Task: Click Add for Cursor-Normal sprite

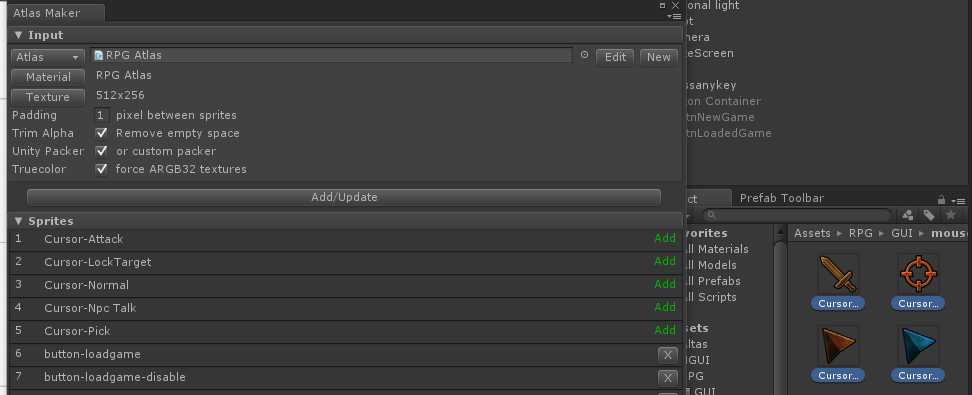Action: [x=665, y=284]
